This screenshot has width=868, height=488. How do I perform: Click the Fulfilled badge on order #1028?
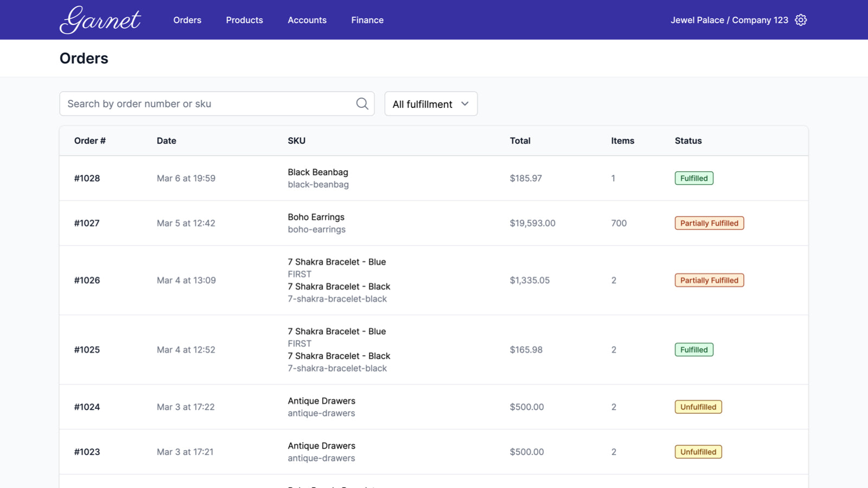pyautogui.click(x=694, y=178)
